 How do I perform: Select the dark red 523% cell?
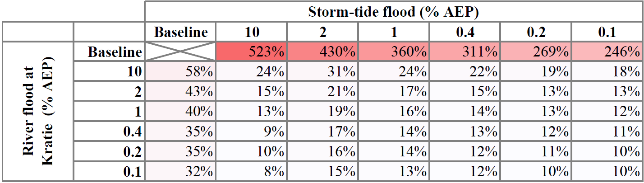[251, 52]
